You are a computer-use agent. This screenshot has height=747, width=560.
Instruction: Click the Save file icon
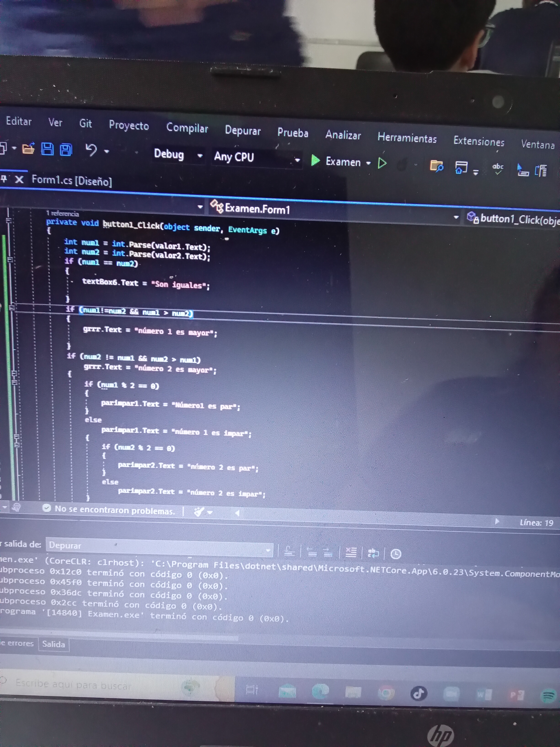click(47, 149)
